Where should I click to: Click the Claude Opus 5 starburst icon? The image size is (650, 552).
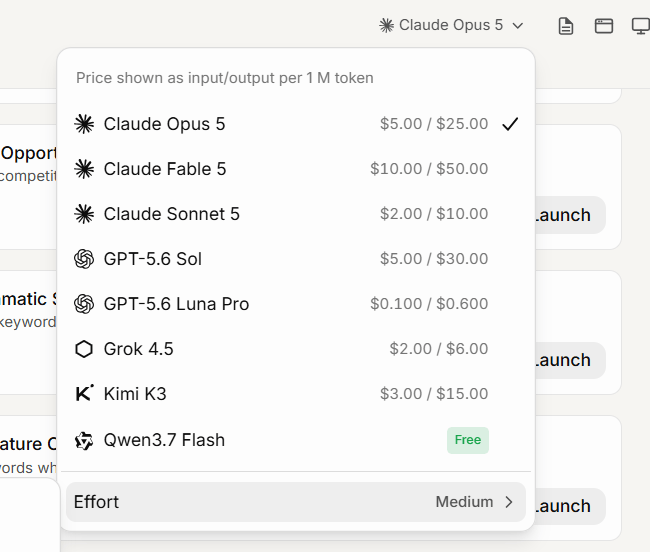click(84, 124)
